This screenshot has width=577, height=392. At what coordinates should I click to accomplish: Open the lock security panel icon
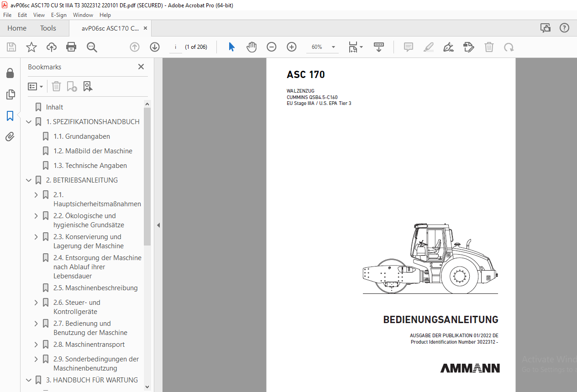[10, 73]
